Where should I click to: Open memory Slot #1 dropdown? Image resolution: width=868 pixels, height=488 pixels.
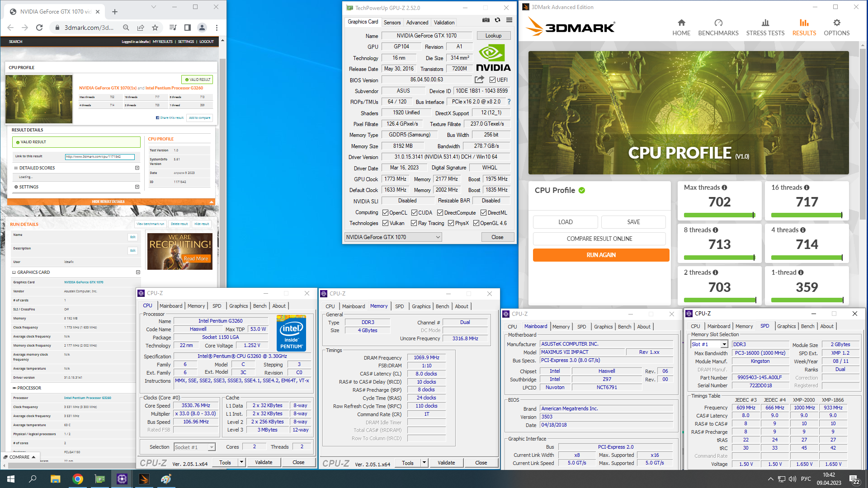coord(709,344)
